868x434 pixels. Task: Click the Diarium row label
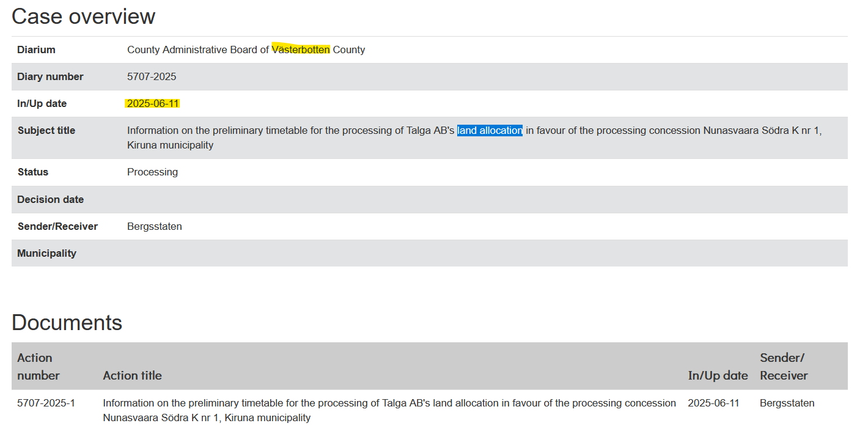[x=36, y=50]
